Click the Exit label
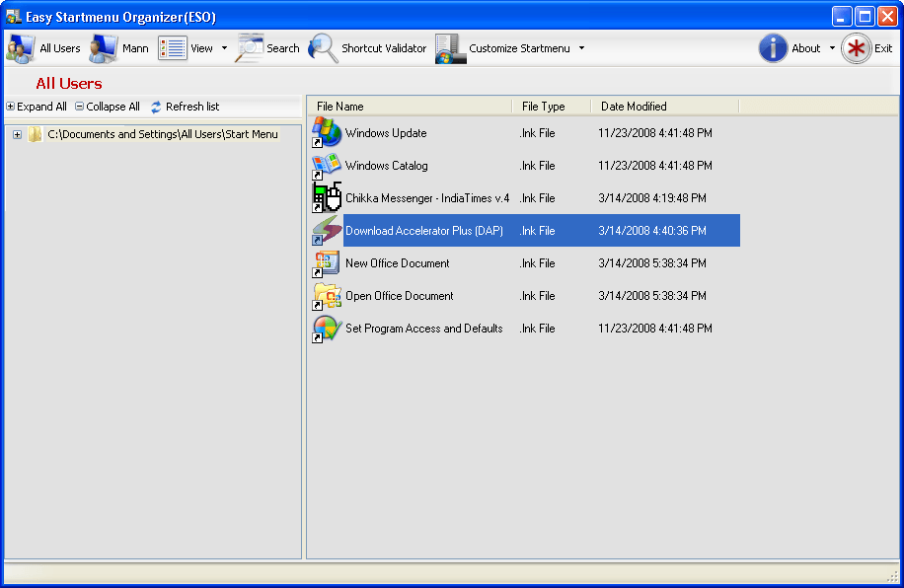This screenshot has width=904, height=588. pos(883,48)
